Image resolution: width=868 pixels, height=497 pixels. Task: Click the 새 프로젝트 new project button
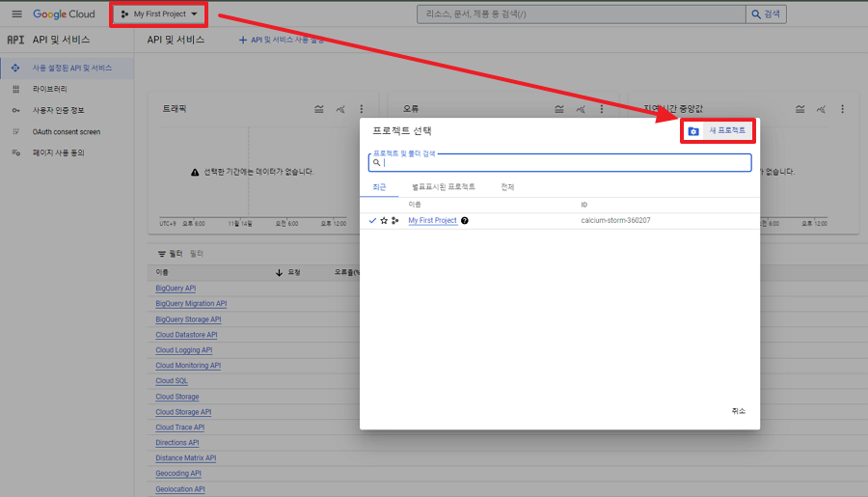click(x=718, y=131)
